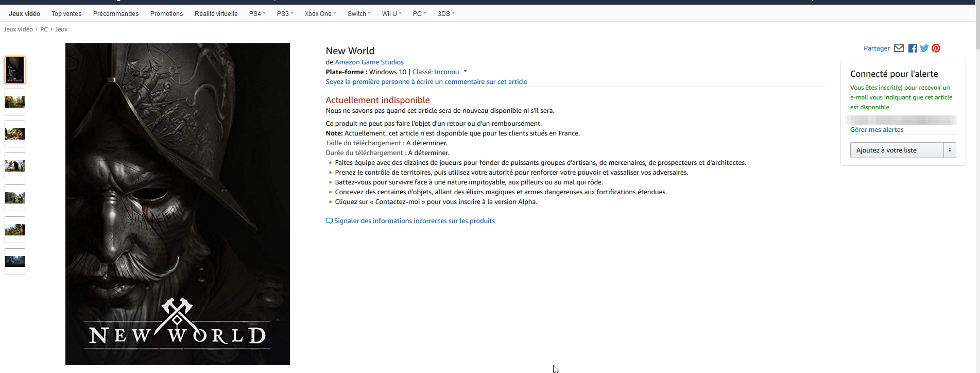980x373 pixels.
Task: Share this product on Twitter
Action: pyautogui.click(x=924, y=48)
